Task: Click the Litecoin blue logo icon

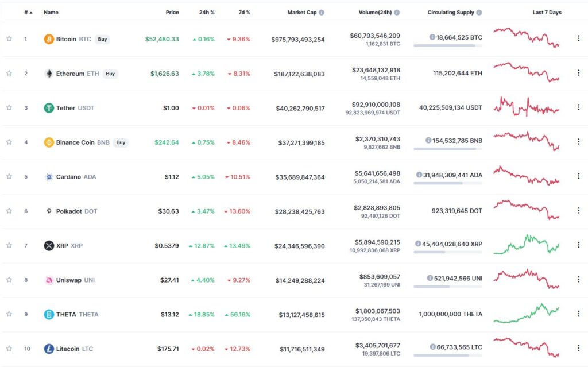Action: point(49,349)
